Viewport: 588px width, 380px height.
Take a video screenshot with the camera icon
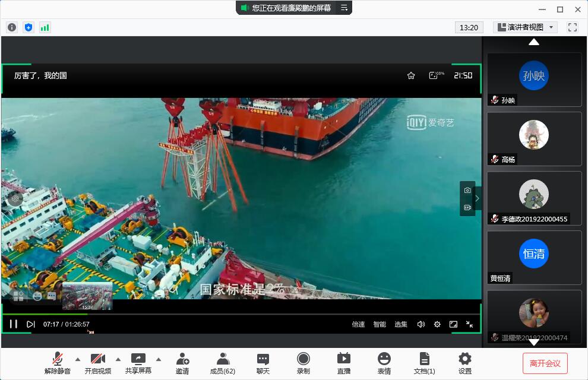467,191
